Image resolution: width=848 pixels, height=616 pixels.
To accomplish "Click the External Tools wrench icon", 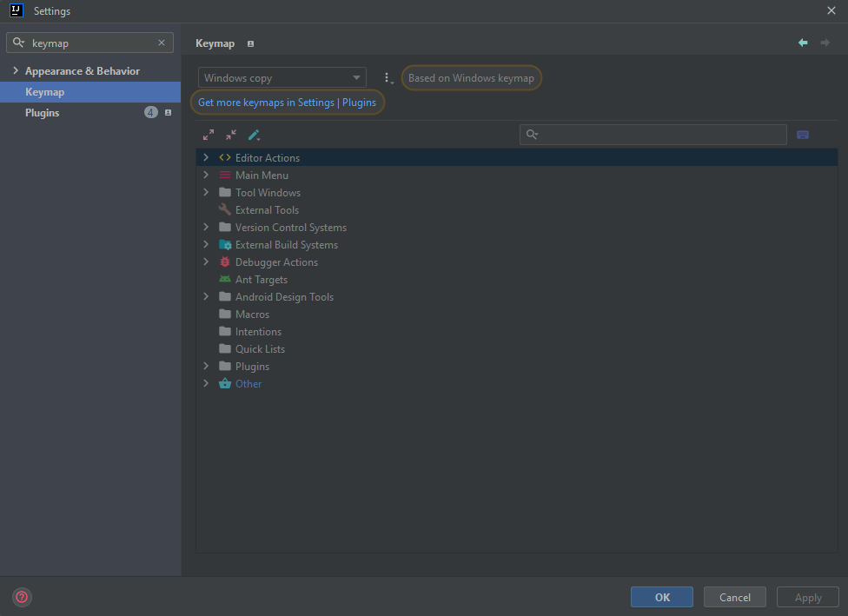I will point(225,209).
